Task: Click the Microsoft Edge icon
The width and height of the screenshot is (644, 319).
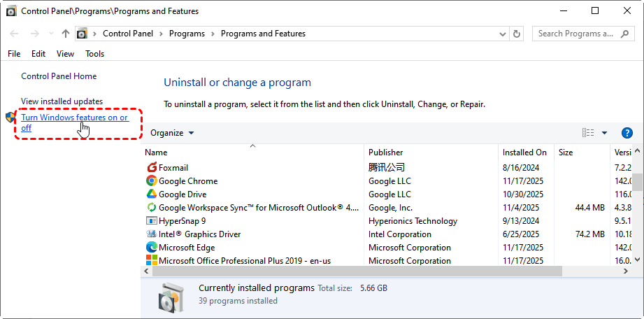Action: pos(152,248)
